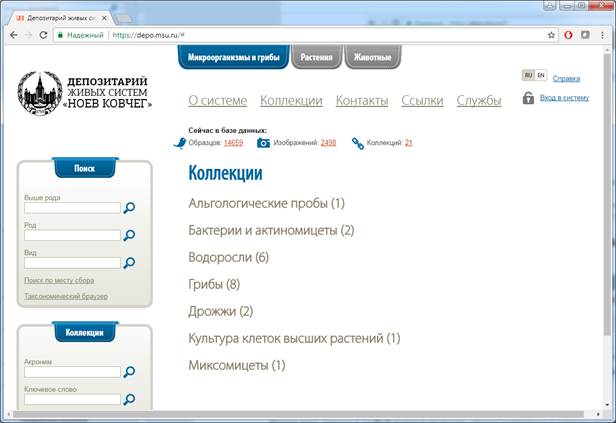Screen dimensions: 616x423
Task: Click the magnifier icon next to Выше рода
Action: point(129,208)
